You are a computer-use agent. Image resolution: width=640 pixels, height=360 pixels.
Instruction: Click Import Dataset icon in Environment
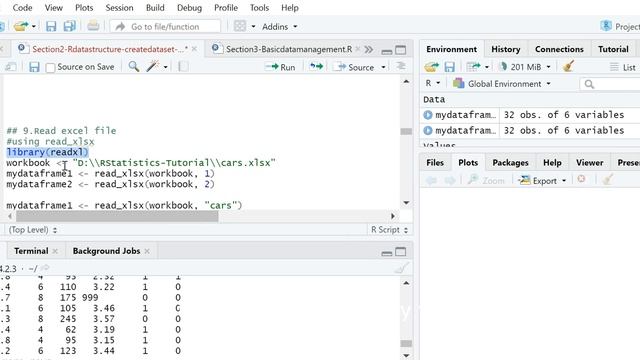473,67
